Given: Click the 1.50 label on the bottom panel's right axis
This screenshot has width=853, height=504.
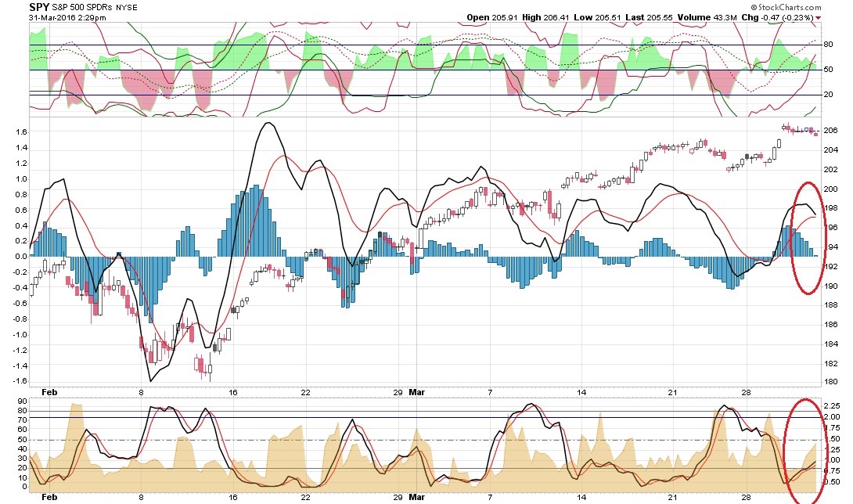Looking at the screenshot, I should pyautogui.click(x=833, y=438).
